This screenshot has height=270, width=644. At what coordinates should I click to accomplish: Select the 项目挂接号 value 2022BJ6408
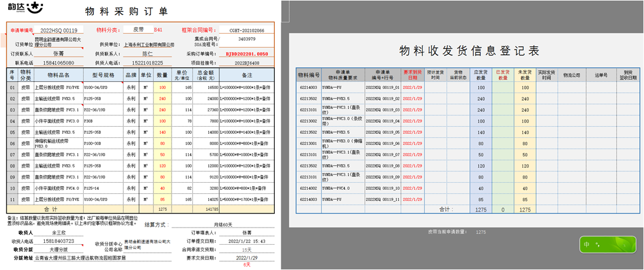pos(247,62)
